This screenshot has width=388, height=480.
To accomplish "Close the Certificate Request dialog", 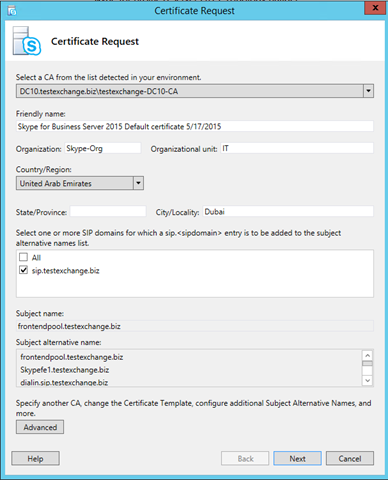I will click(x=375, y=8).
